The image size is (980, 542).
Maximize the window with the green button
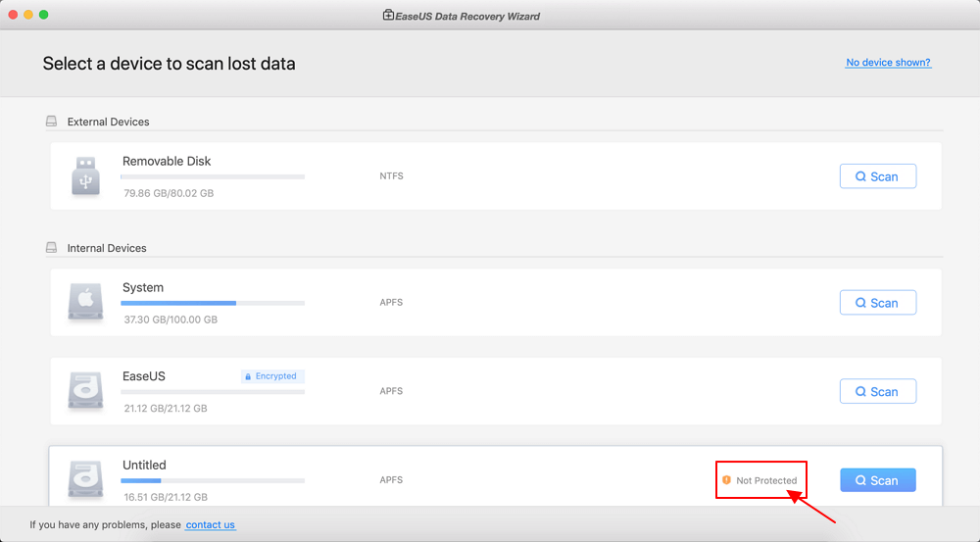pyautogui.click(x=44, y=15)
